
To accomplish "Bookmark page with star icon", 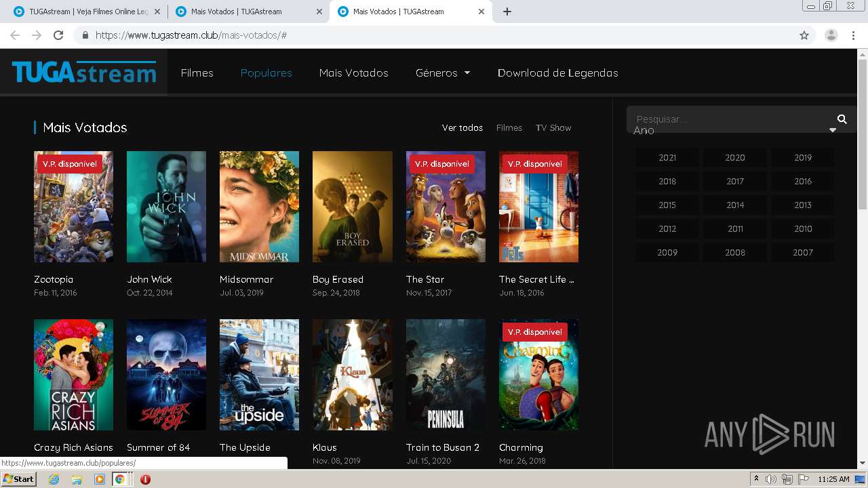I will (804, 35).
